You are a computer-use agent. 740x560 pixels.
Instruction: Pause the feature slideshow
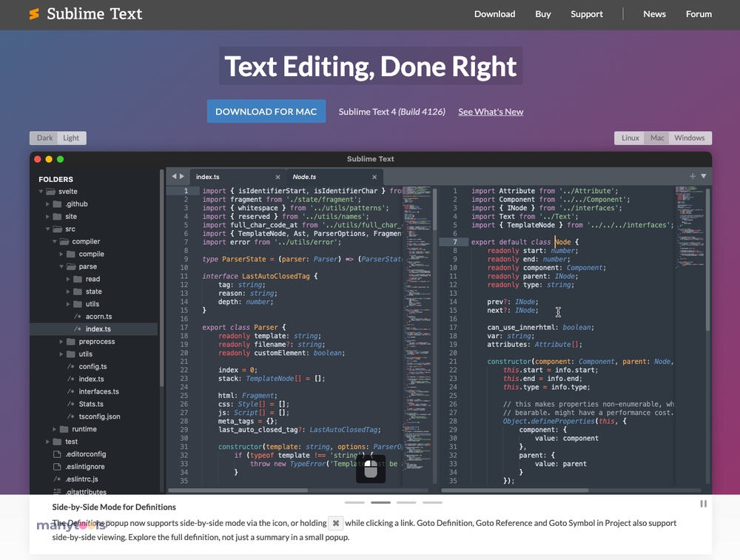point(703,504)
